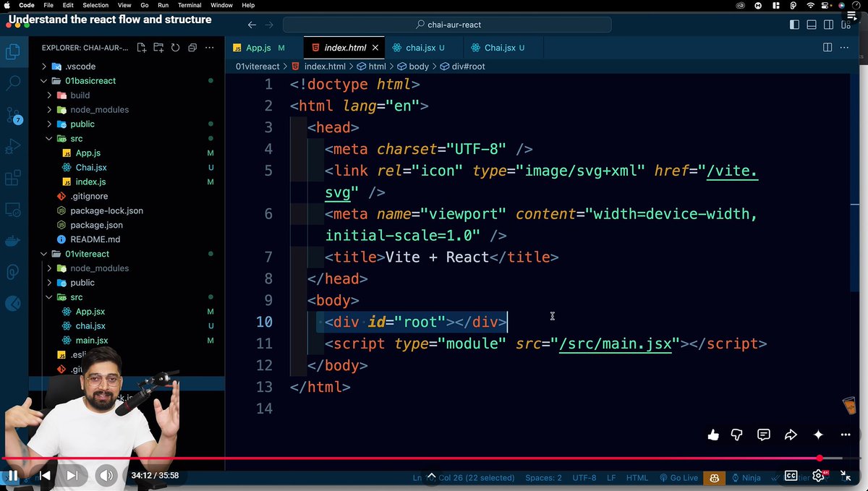Open the video comments panel
The image size is (868, 491).
[x=764, y=435]
